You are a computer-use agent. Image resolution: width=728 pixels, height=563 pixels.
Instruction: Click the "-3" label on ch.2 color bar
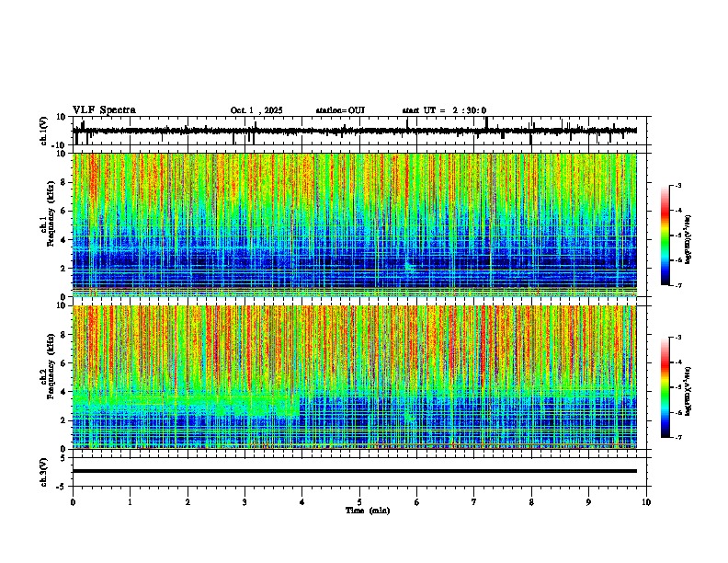click(x=677, y=338)
